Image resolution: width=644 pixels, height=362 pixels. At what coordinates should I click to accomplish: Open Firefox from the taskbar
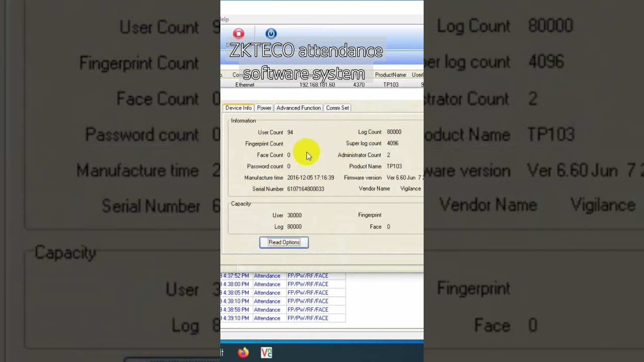(x=243, y=353)
